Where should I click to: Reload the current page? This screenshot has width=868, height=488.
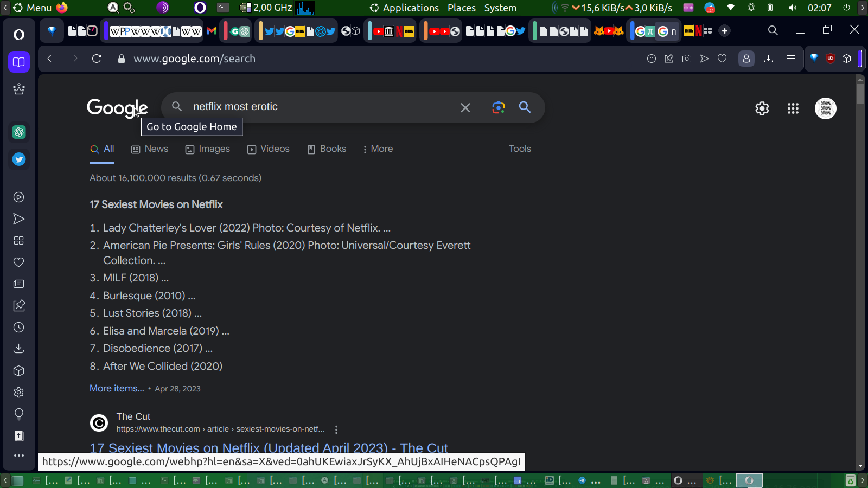[x=97, y=59]
